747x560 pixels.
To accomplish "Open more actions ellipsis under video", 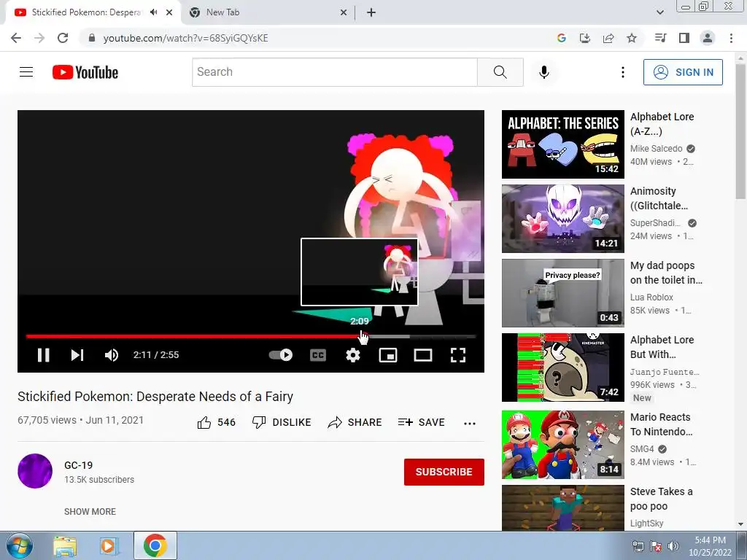I will point(470,424).
